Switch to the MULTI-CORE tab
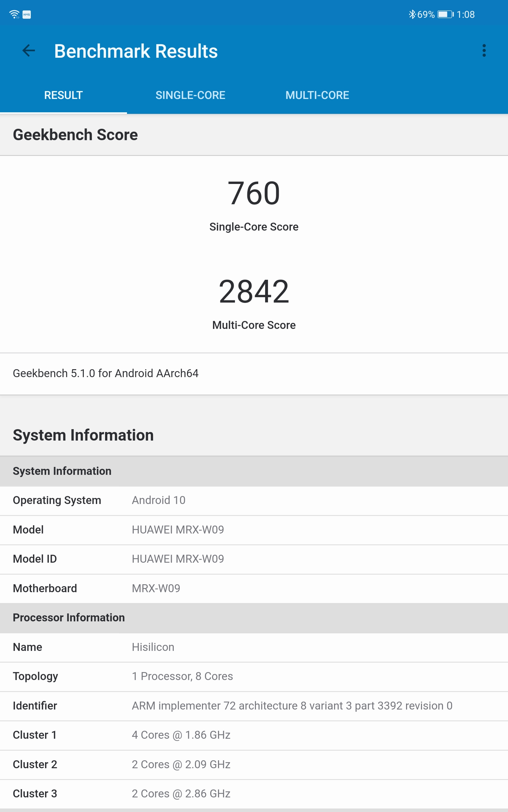 click(x=317, y=95)
